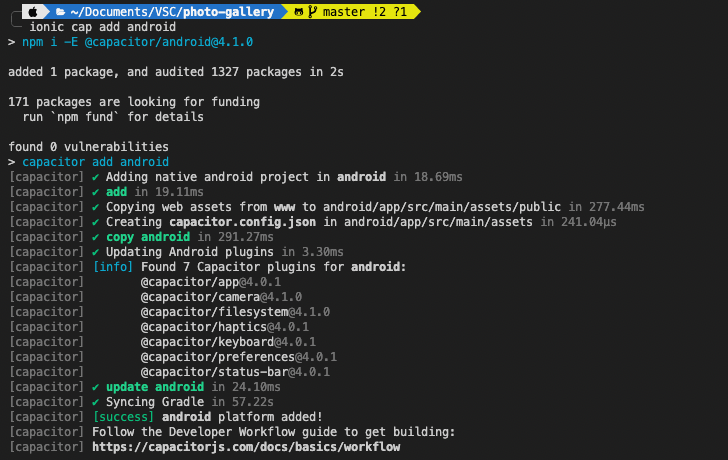Click the @capacitor/keyboard@4.0.1 plugin entry
The width and height of the screenshot is (728, 460).
tap(228, 342)
